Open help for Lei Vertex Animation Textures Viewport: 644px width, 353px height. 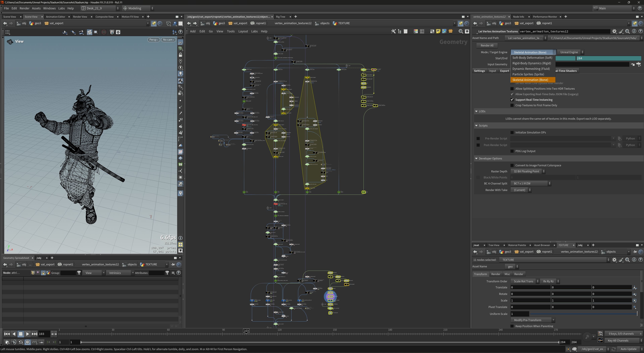[x=640, y=31]
